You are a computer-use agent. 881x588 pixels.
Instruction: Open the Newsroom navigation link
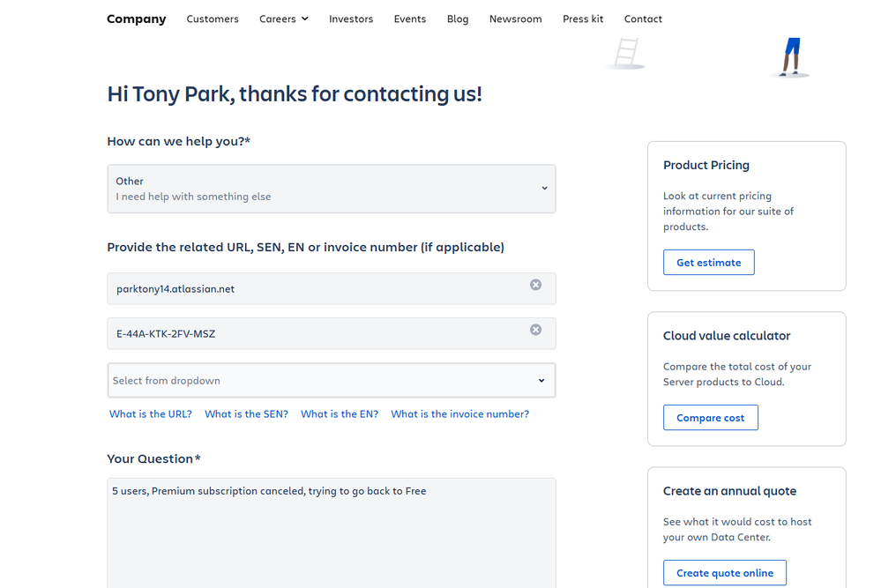[516, 19]
